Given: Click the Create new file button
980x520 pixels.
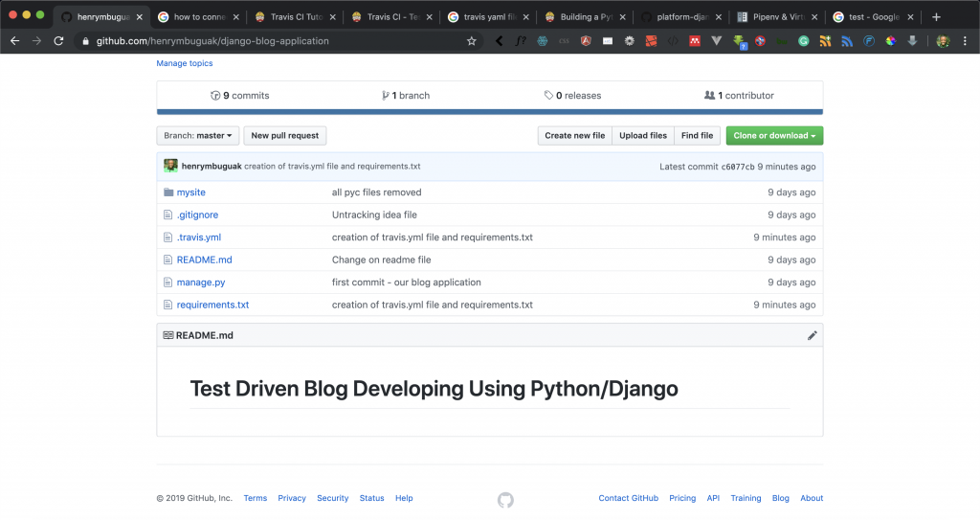Looking at the screenshot, I should tap(575, 135).
